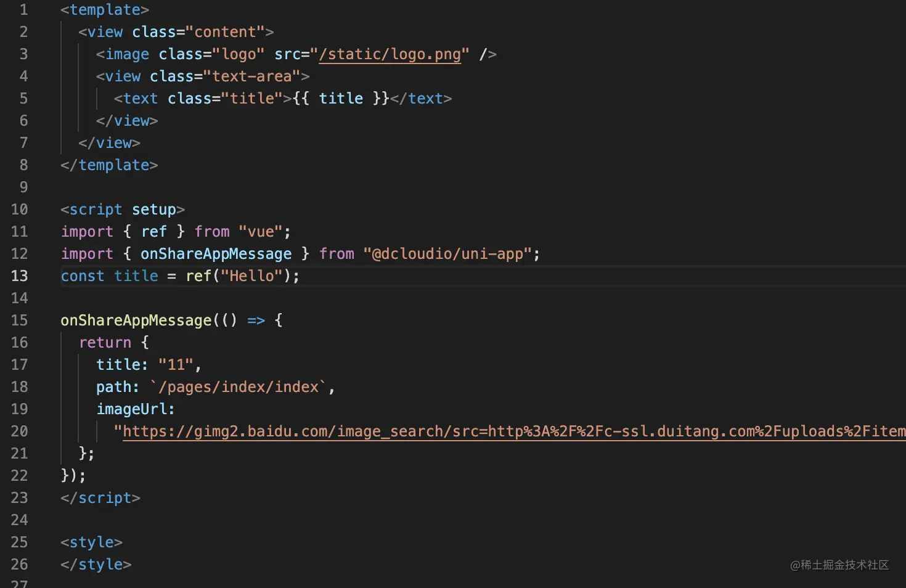906x588 pixels.
Task: Click the arrow => operator on line 15
Action: click(256, 321)
